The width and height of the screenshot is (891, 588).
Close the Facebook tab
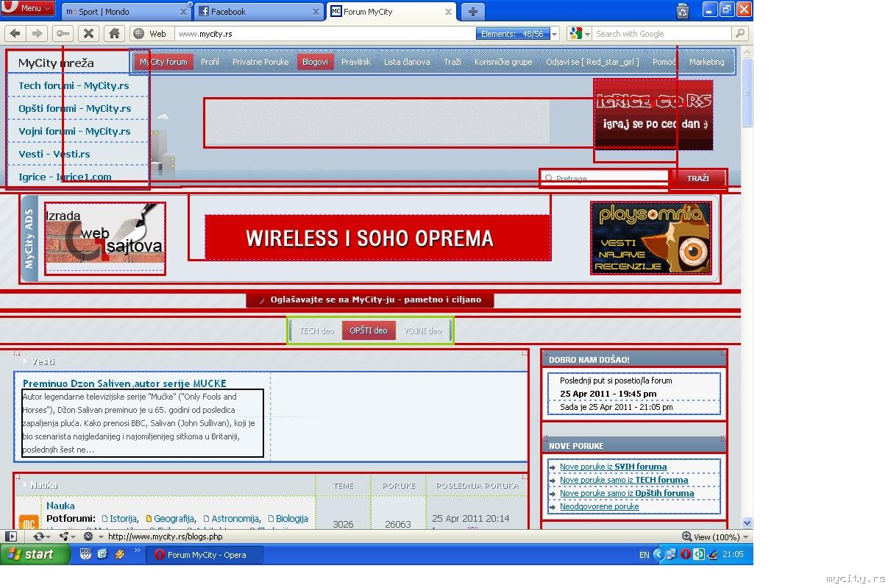click(316, 12)
